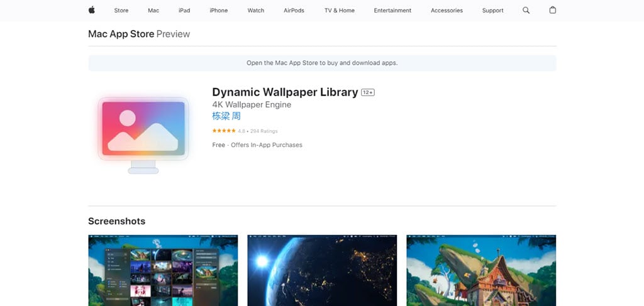Open the Store menu
This screenshot has width=644, height=306.
tap(121, 11)
